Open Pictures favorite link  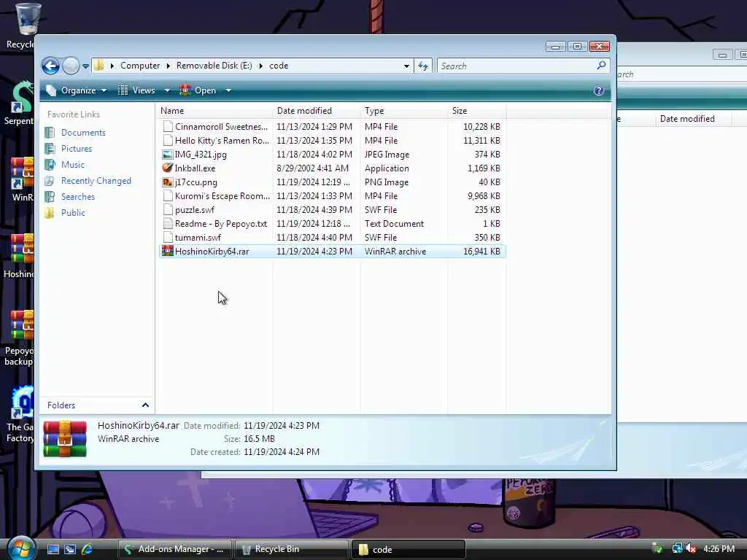pos(76,149)
